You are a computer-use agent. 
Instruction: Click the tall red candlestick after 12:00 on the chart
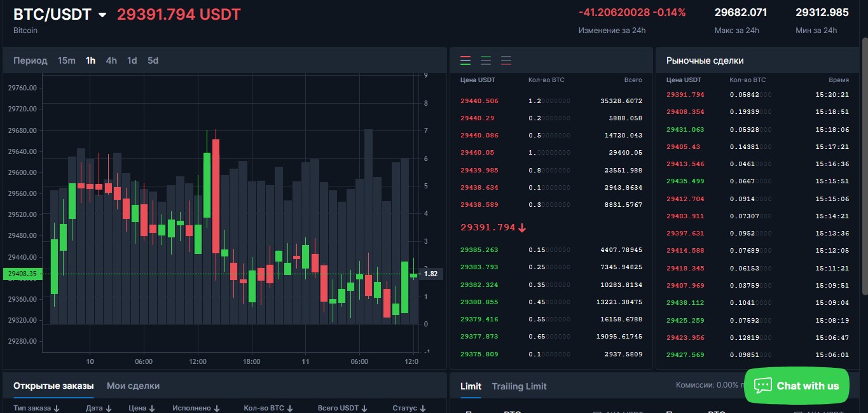216,196
